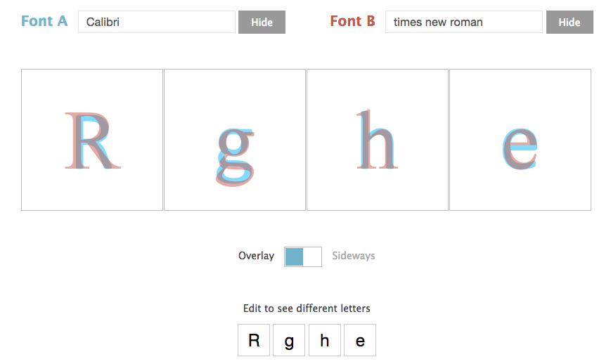Screen dimensions: 611x364
Task: Edit the e letter box
Action: coord(360,340)
